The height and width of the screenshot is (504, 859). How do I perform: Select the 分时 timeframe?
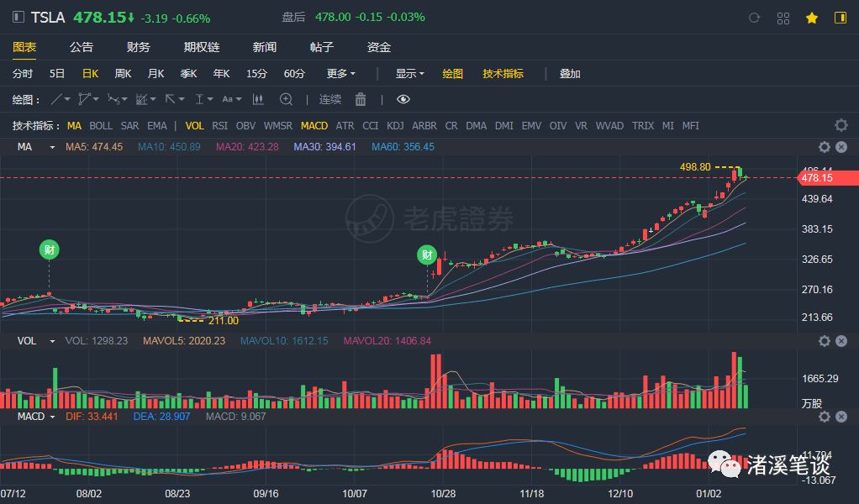[23, 73]
